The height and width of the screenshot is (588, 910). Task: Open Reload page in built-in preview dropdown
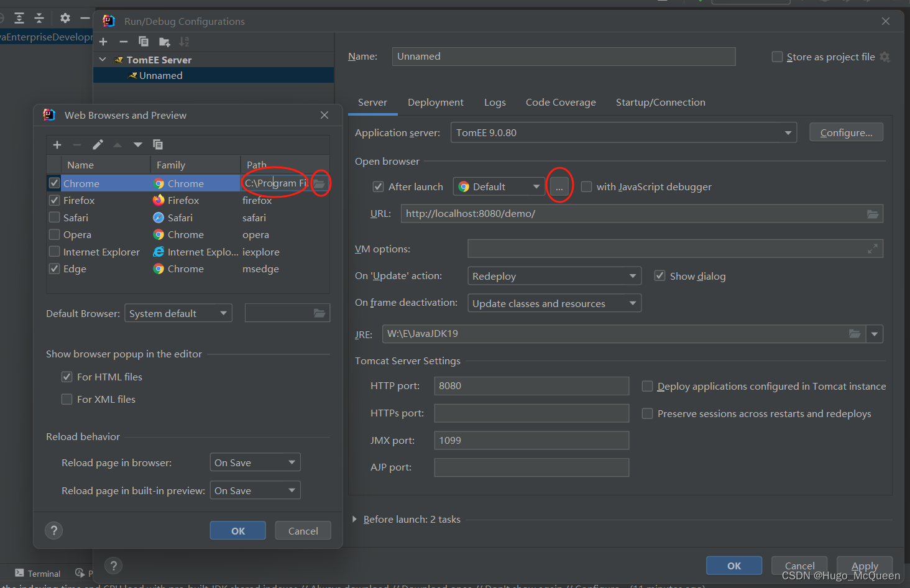tap(255, 490)
